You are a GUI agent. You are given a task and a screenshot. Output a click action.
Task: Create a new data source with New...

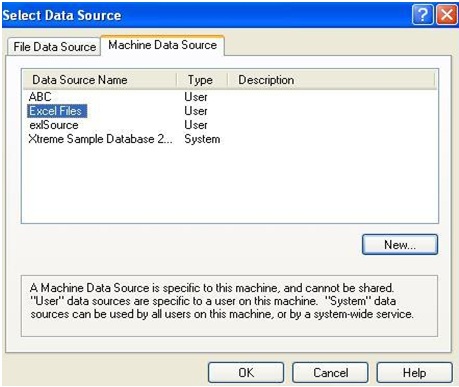point(400,245)
